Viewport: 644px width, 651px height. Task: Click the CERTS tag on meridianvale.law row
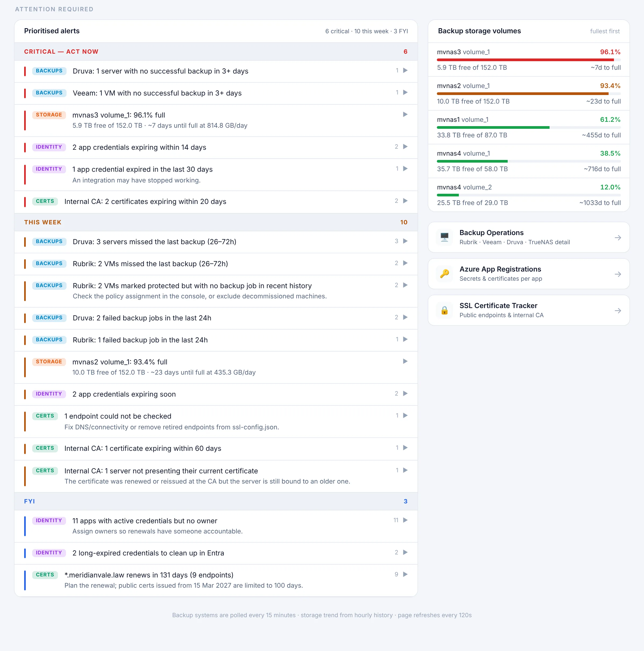point(45,575)
